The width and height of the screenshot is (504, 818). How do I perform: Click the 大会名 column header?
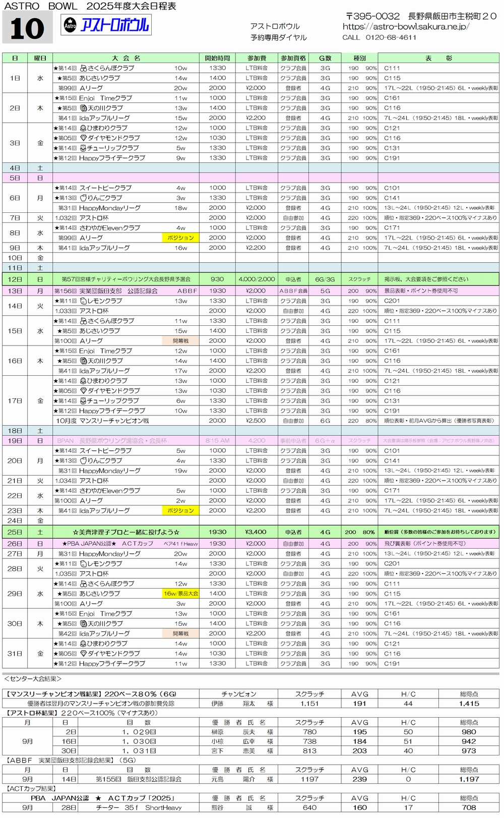click(x=125, y=58)
